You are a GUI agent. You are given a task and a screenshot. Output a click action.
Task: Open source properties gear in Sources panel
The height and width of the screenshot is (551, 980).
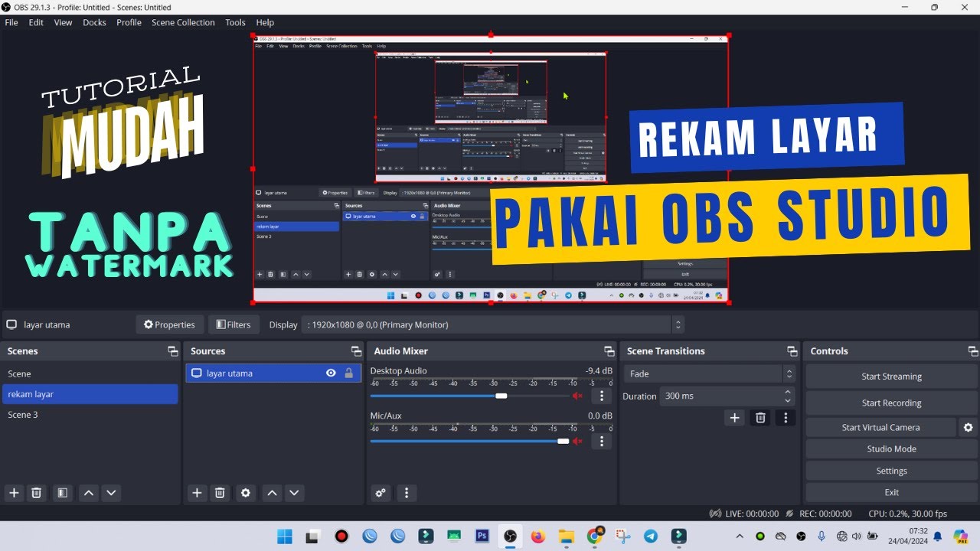[246, 493]
